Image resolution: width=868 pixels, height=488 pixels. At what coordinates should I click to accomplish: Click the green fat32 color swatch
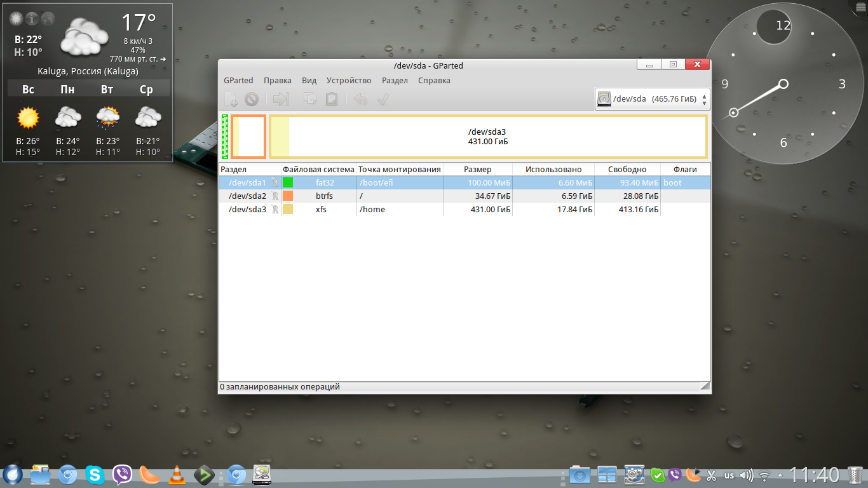pyautogui.click(x=288, y=182)
